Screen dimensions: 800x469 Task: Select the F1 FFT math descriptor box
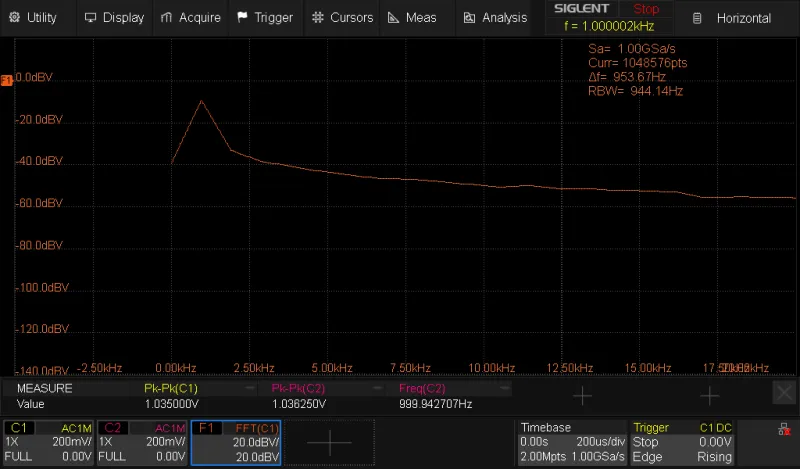pyautogui.click(x=236, y=442)
